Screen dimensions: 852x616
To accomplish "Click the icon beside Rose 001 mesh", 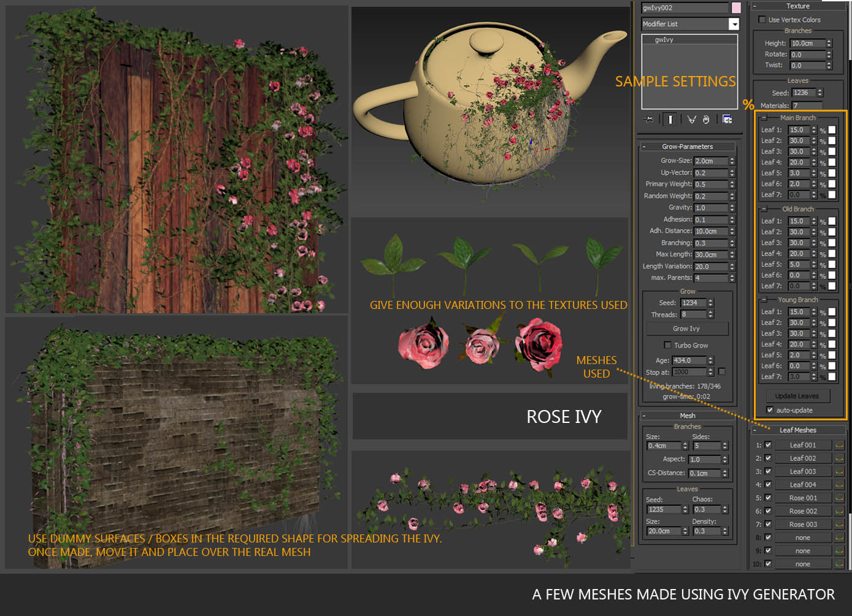I will tap(839, 498).
